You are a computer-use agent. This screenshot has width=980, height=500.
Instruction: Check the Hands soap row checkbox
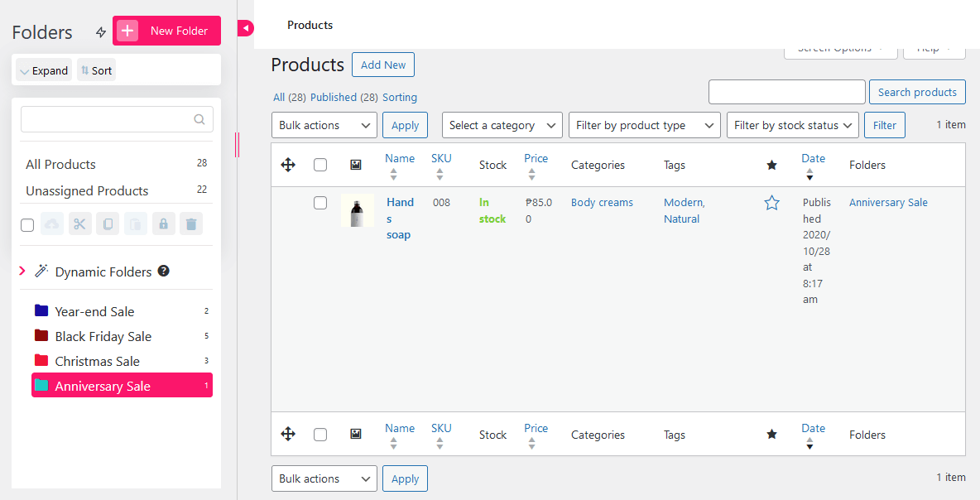pyautogui.click(x=320, y=203)
